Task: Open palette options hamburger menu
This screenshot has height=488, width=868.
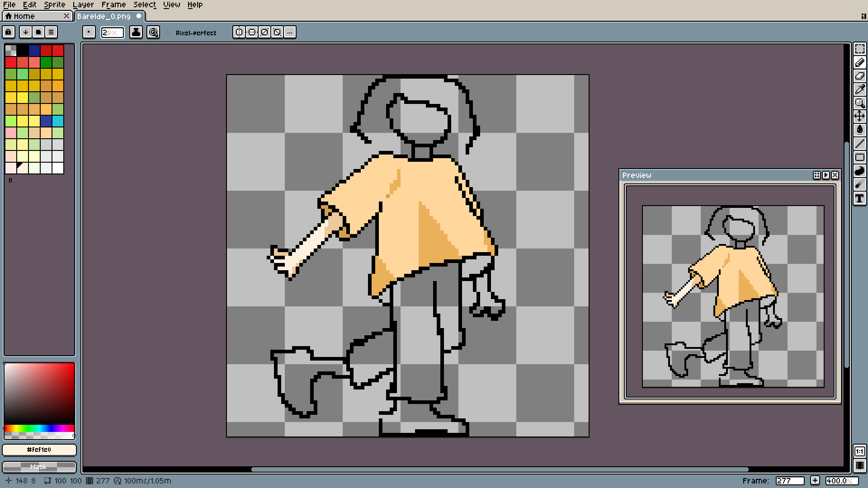Action: tap(51, 32)
